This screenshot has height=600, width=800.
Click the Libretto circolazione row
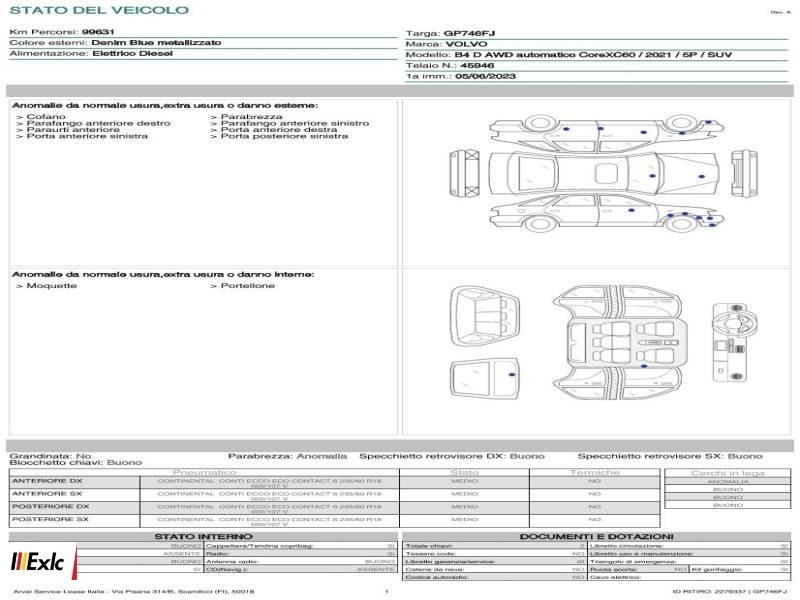pos(689,546)
